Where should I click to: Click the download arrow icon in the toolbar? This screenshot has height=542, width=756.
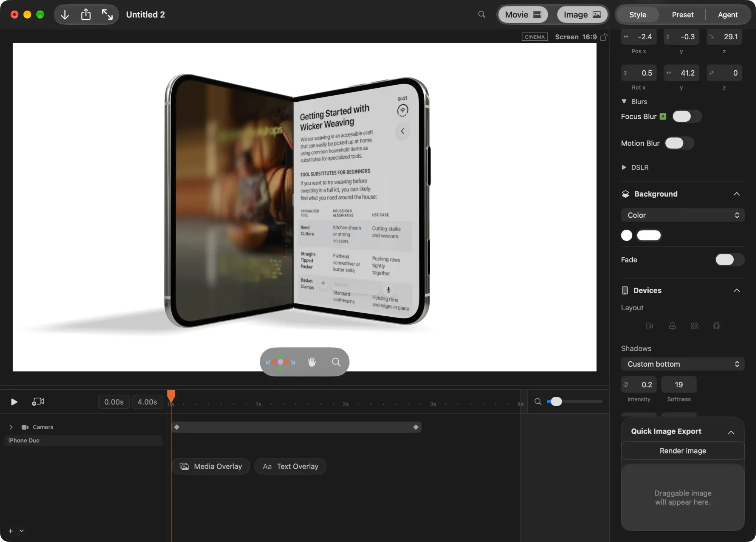(65, 15)
